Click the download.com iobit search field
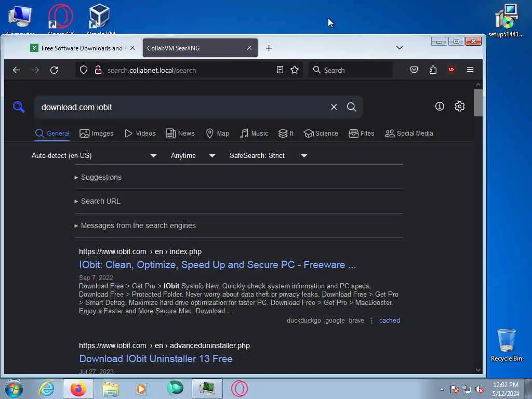Image resolution: width=532 pixels, height=399 pixels. coord(183,107)
